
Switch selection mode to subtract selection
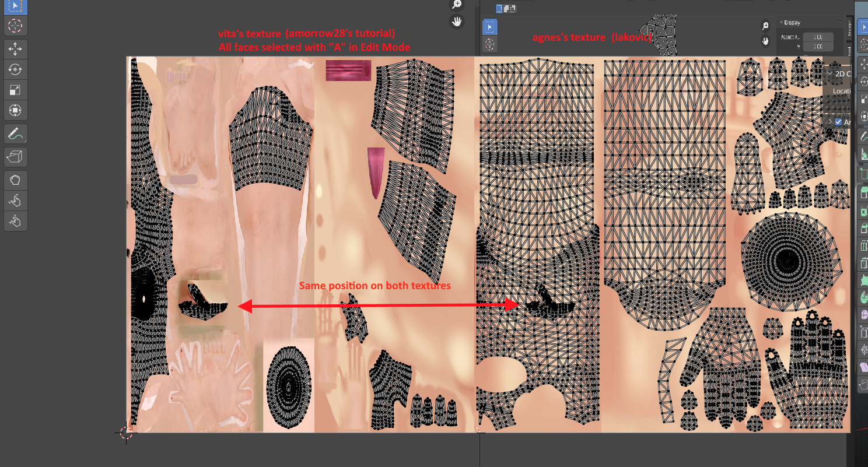pos(513,9)
